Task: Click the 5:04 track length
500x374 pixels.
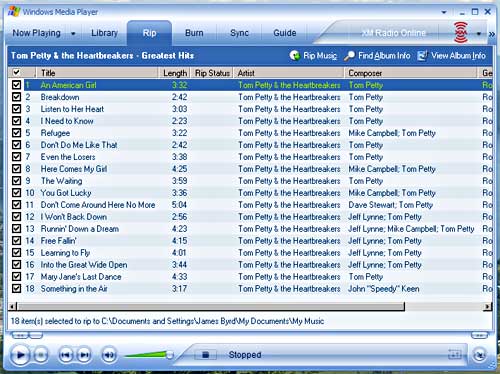Action: (x=179, y=205)
